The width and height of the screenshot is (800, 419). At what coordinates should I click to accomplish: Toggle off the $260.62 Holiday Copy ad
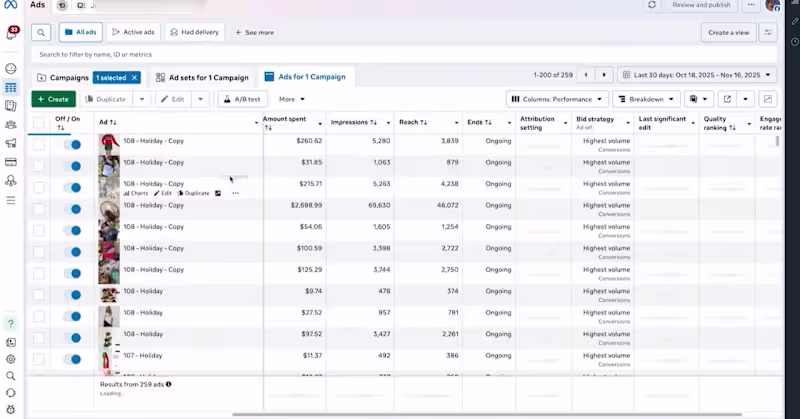pyautogui.click(x=72, y=144)
